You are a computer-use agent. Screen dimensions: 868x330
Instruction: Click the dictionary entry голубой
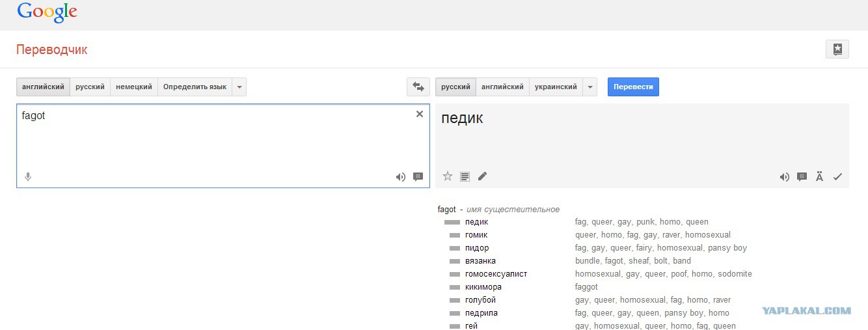click(x=480, y=300)
